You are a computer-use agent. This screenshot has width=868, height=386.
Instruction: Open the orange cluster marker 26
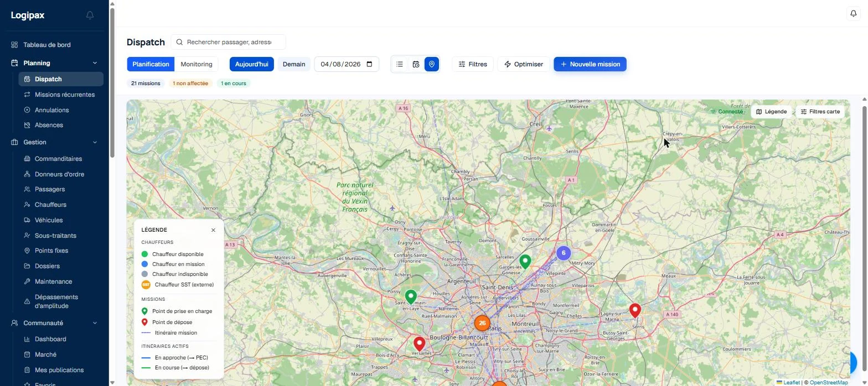[x=482, y=323]
